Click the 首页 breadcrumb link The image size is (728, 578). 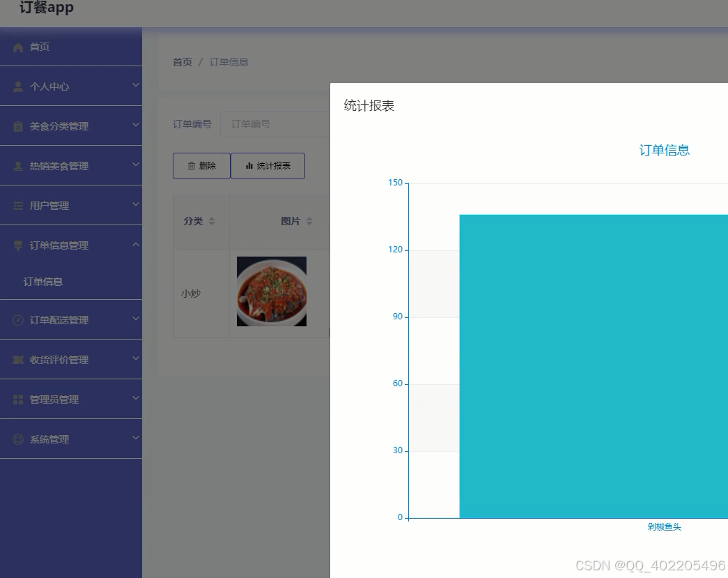pos(182,61)
